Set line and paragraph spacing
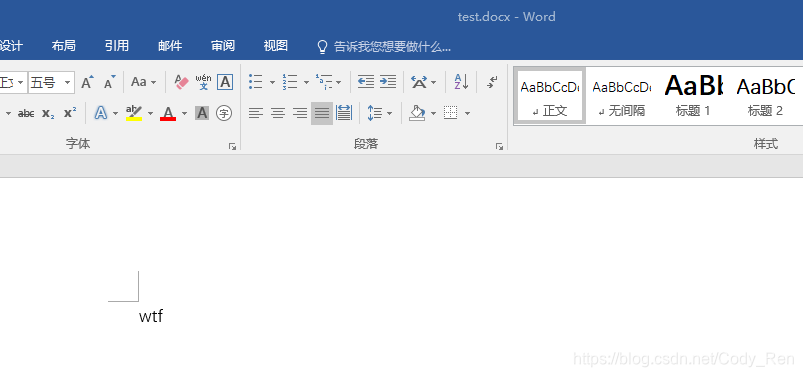 point(375,113)
